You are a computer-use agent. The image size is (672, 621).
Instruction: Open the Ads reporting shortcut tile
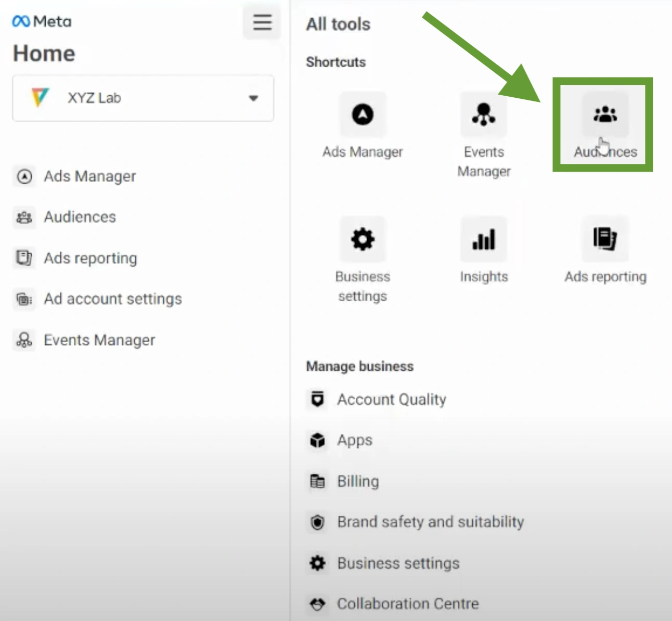[x=605, y=251]
